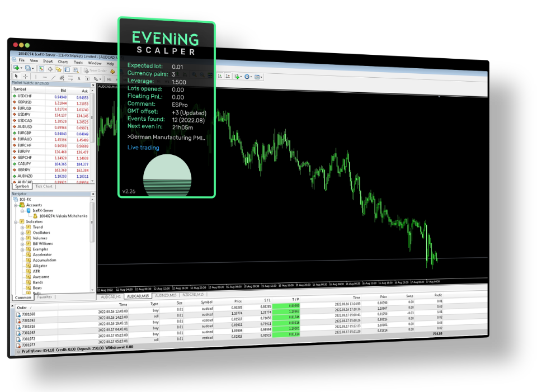This screenshot has width=537, height=392.
Task: Select the vertical line tool
Action: pyautogui.click(x=36, y=77)
